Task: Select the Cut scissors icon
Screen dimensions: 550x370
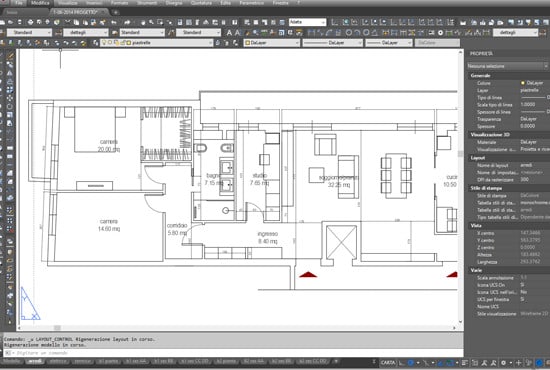Action: (x=68, y=22)
